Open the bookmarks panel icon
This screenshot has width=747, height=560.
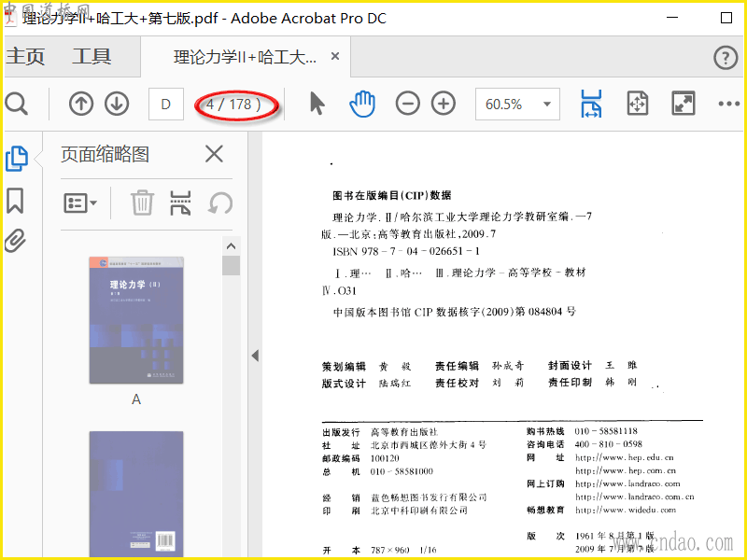(x=15, y=201)
